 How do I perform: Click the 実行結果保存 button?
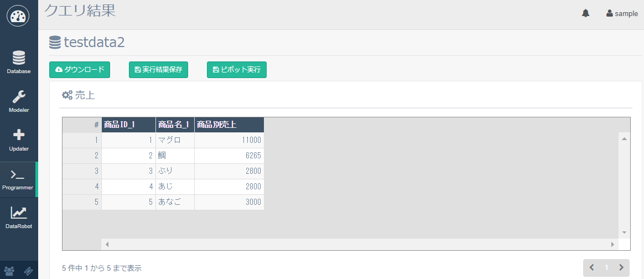[x=158, y=70]
